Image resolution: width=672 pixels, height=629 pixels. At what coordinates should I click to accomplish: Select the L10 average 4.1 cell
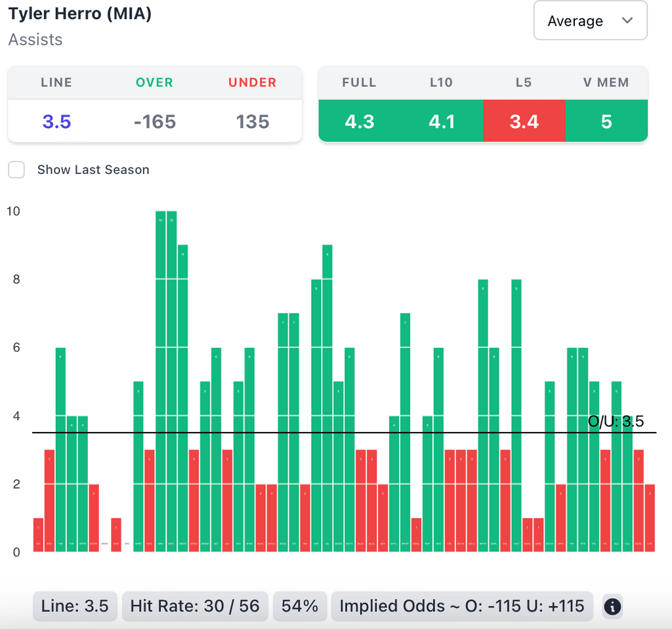coord(441,121)
